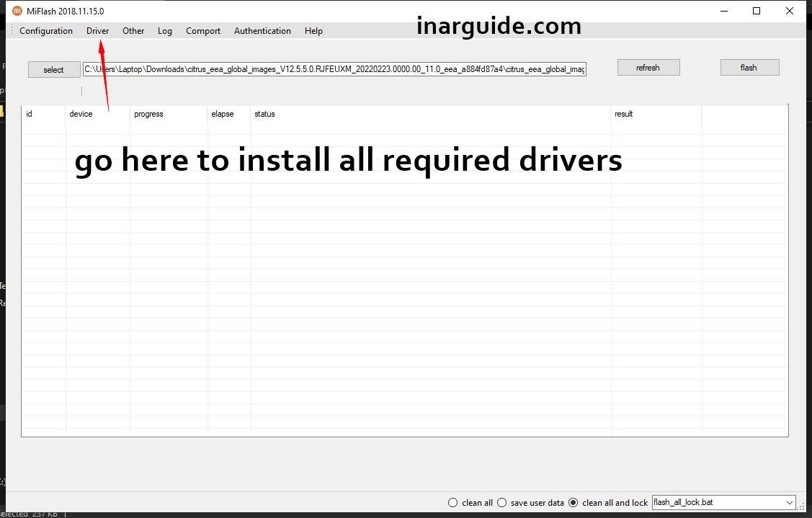This screenshot has width=812, height=518.
Task: Click the MiFlash app icon in title bar
Action: [17, 11]
